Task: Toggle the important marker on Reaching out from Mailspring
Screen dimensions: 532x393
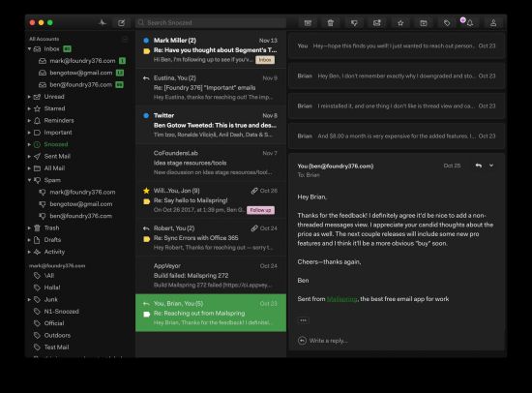Action: [x=147, y=315]
